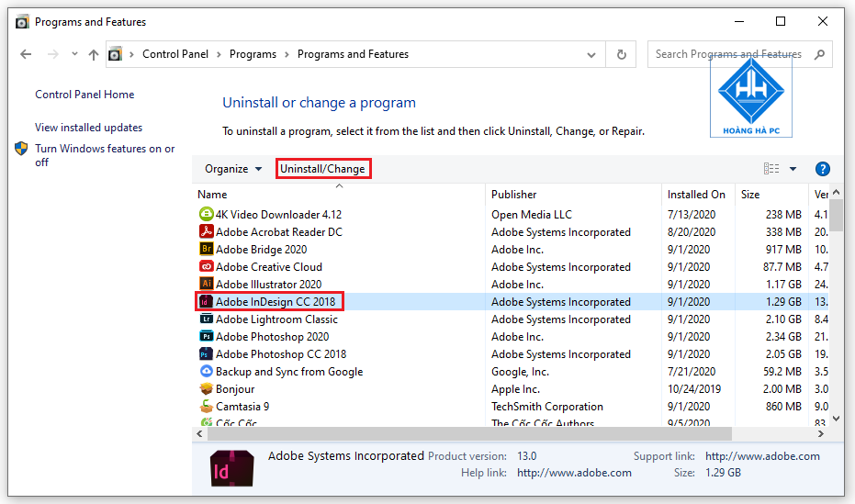Viewport: 855px width, 504px height.
Task: Click the Adobe Illustrator 2020 icon
Action: 206,284
